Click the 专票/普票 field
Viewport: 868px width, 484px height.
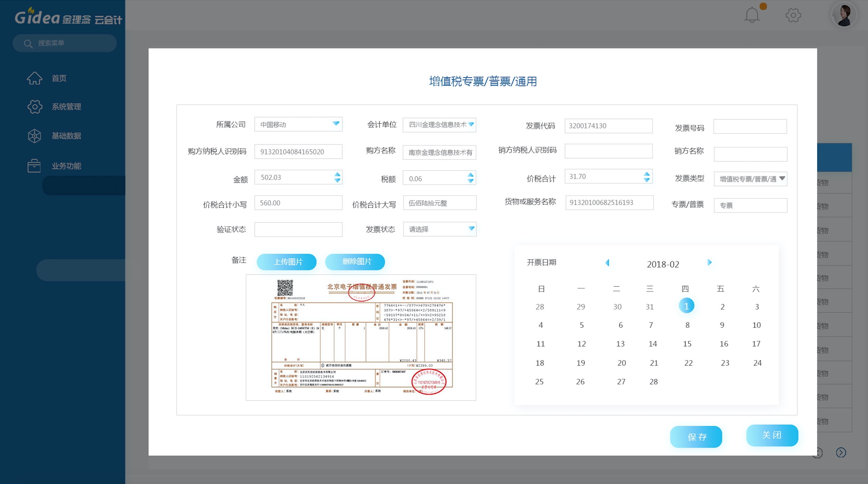(750, 205)
